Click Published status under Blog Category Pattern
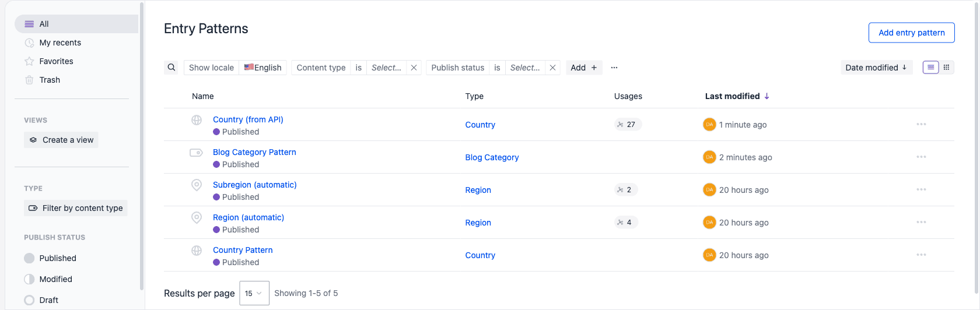Screen dimensions: 980x310 coord(236,164)
